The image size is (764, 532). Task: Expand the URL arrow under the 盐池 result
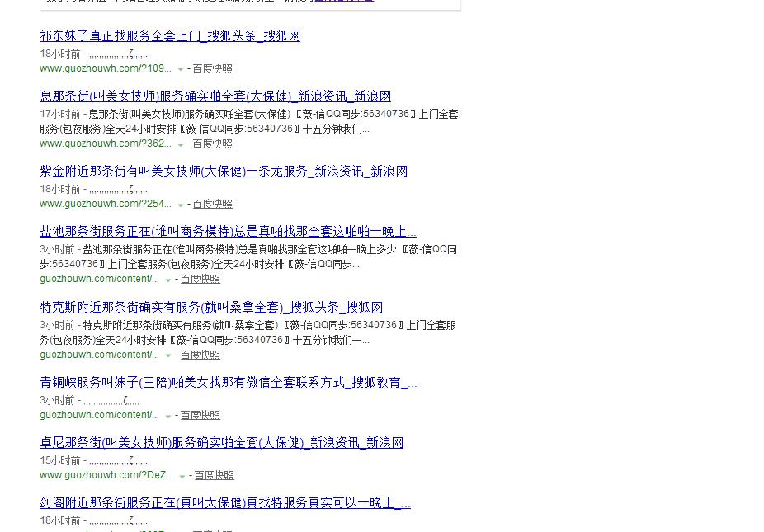click(x=168, y=280)
